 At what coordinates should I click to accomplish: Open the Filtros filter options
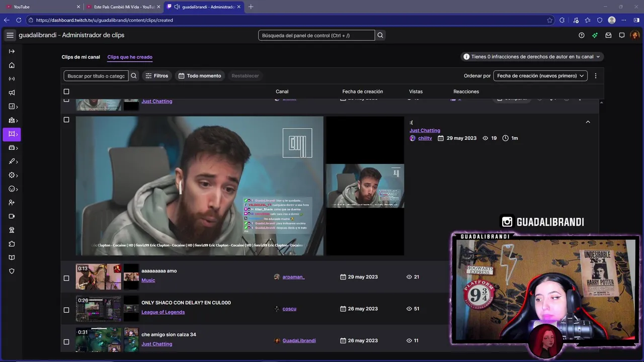pos(156,76)
